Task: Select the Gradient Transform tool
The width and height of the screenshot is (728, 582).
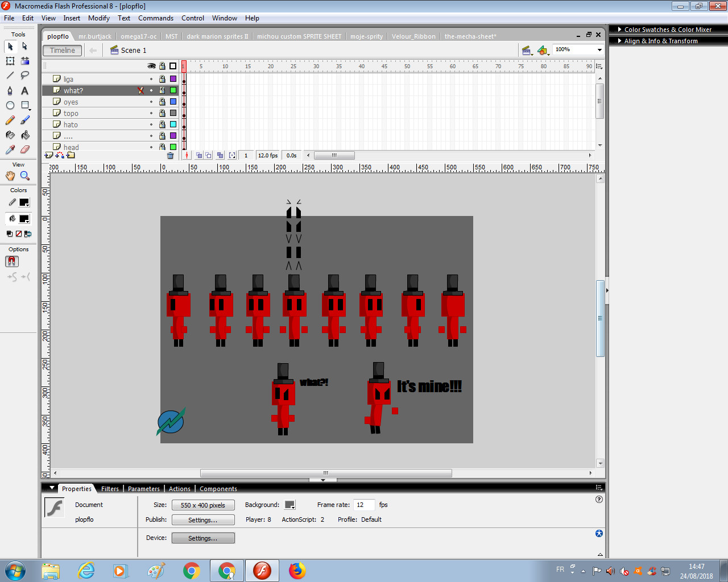Action: point(25,61)
